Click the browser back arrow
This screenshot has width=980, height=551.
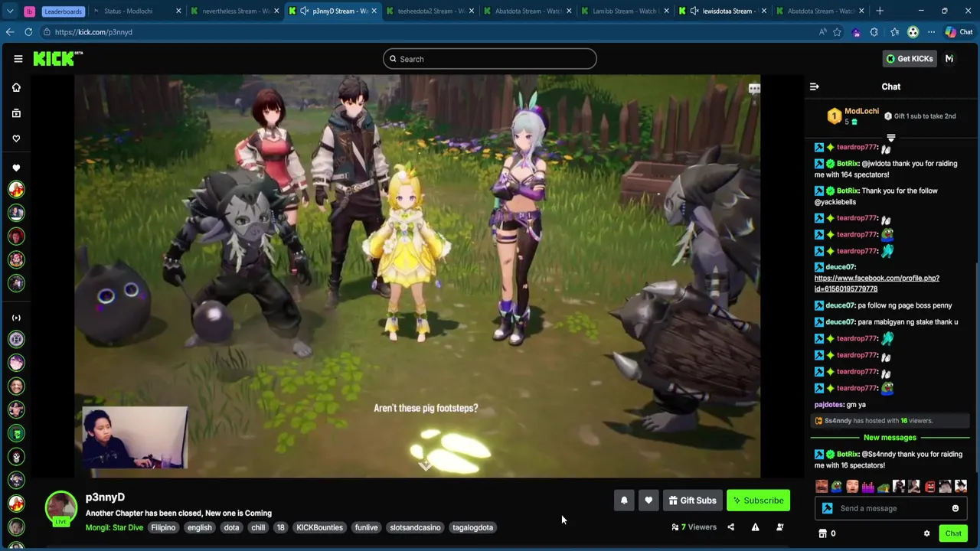(x=10, y=32)
